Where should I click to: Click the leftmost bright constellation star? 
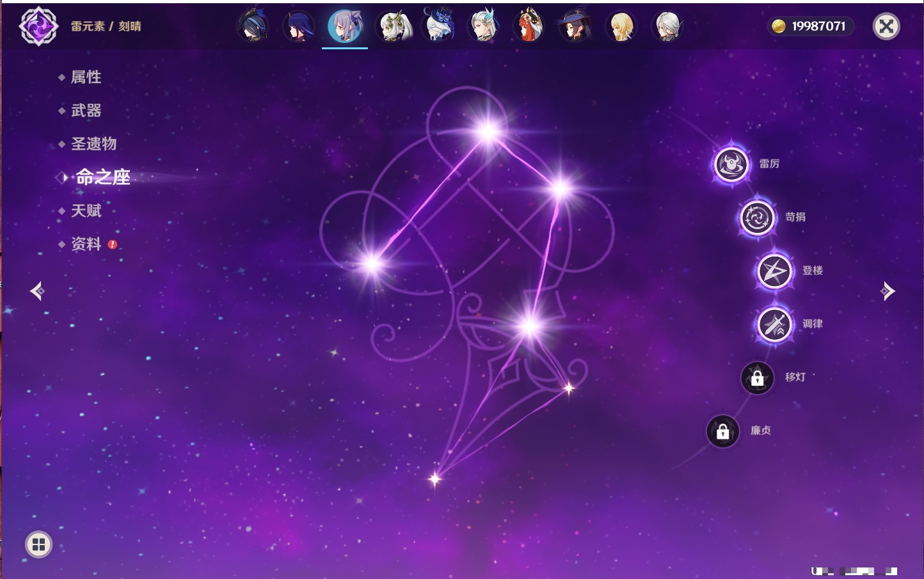(372, 262)
